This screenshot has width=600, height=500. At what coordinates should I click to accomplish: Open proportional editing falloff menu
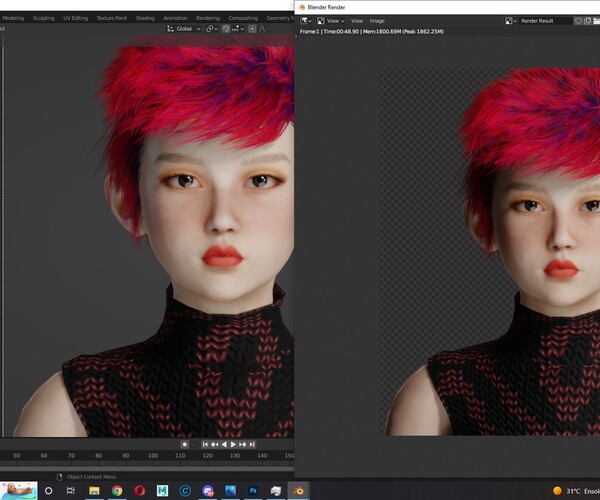click(x=262, y=29)
